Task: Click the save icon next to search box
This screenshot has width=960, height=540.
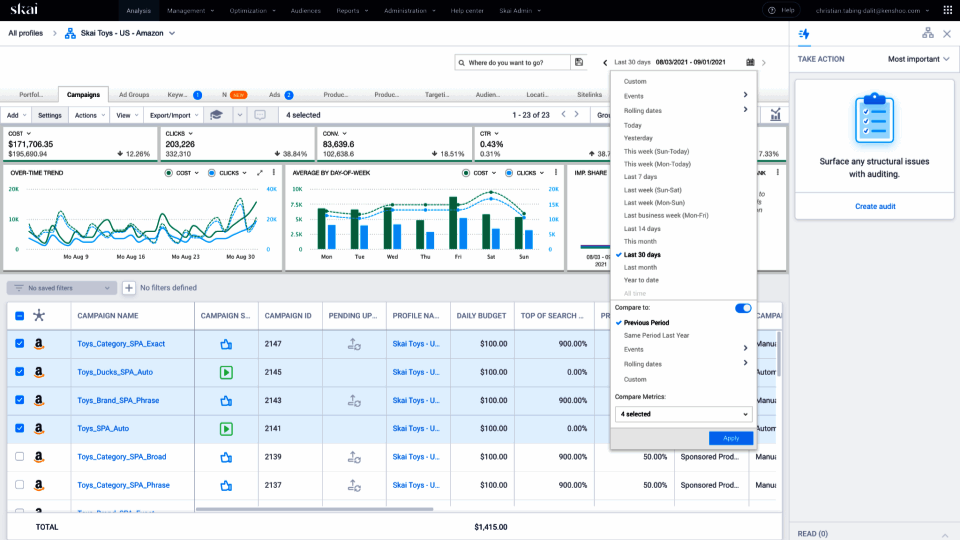Action: [579, 62]
